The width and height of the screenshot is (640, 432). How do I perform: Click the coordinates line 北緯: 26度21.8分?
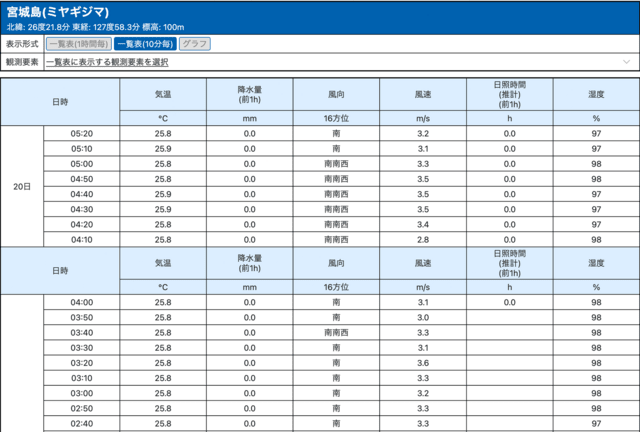tap(96, 27)
